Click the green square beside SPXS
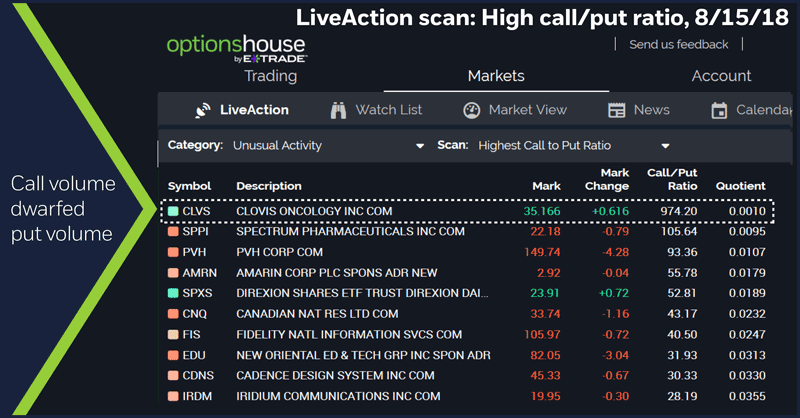This screenshot has height=418, width=800. tap(173, 293)
